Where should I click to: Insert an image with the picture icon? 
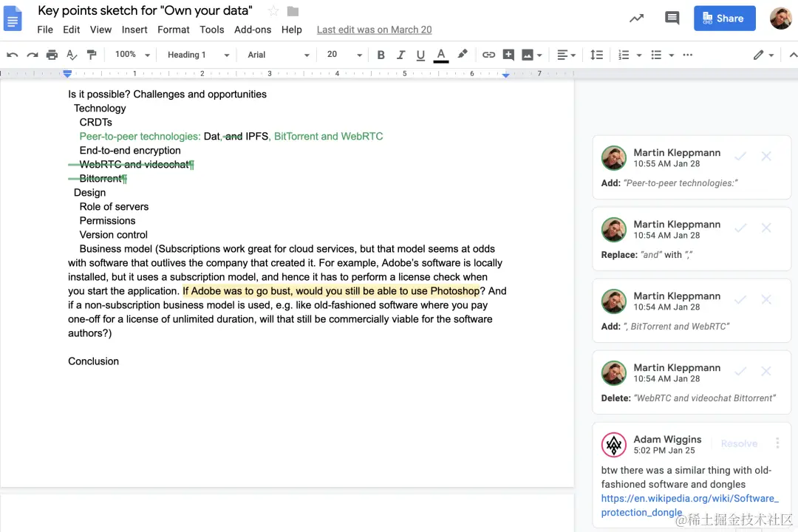(528, 55)
